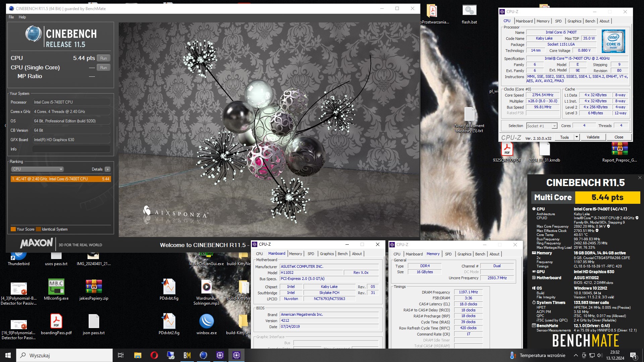
Task: Open Opera browser from taskbar
Action: 154,355
